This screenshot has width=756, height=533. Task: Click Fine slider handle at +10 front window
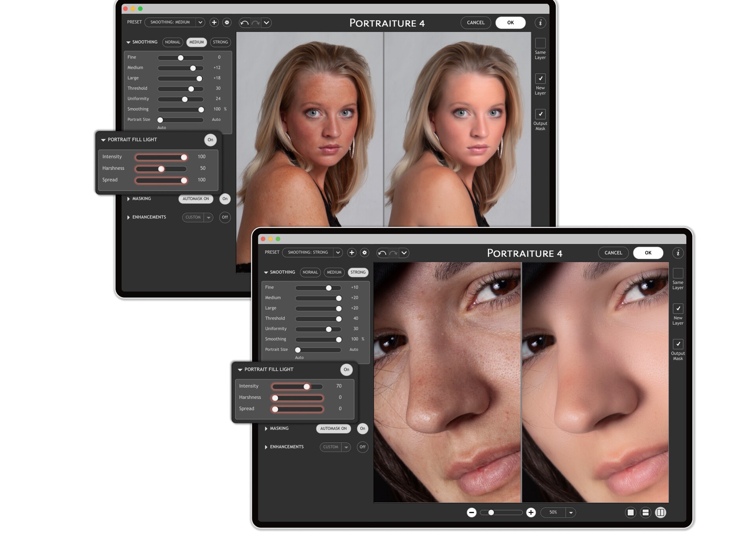tap(329, 288)
